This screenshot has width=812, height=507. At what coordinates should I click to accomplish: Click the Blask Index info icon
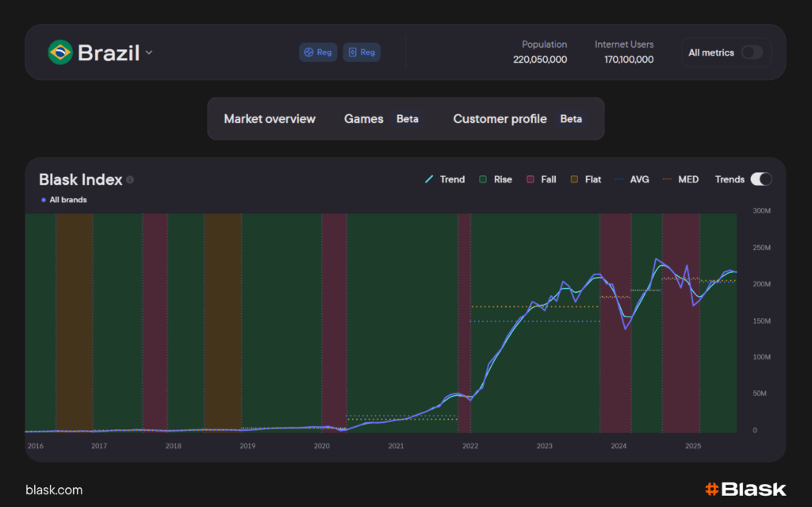point(130,180)
